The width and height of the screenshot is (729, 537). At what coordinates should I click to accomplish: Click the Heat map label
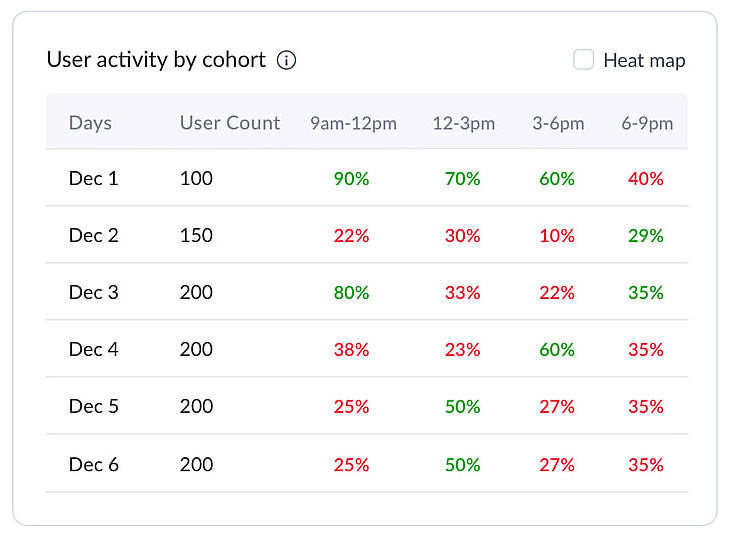click(x=644, y=61)
